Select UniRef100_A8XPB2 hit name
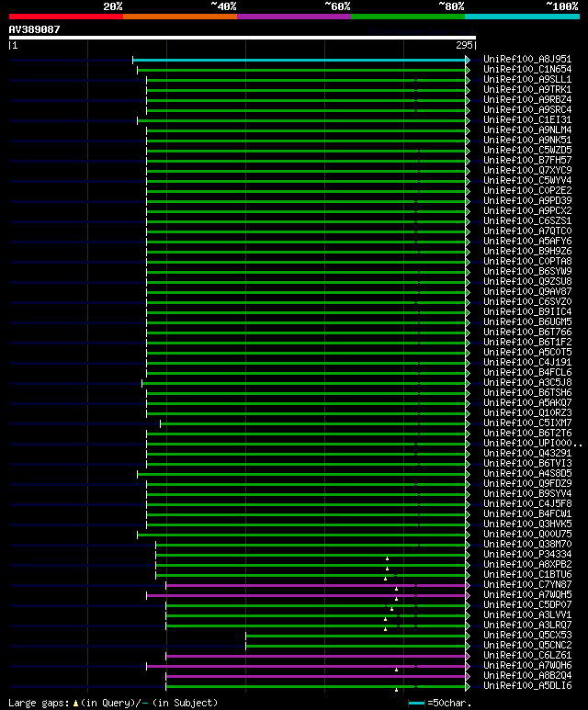Viewport: 588px width, 710px height. click(x=527, y=565)
